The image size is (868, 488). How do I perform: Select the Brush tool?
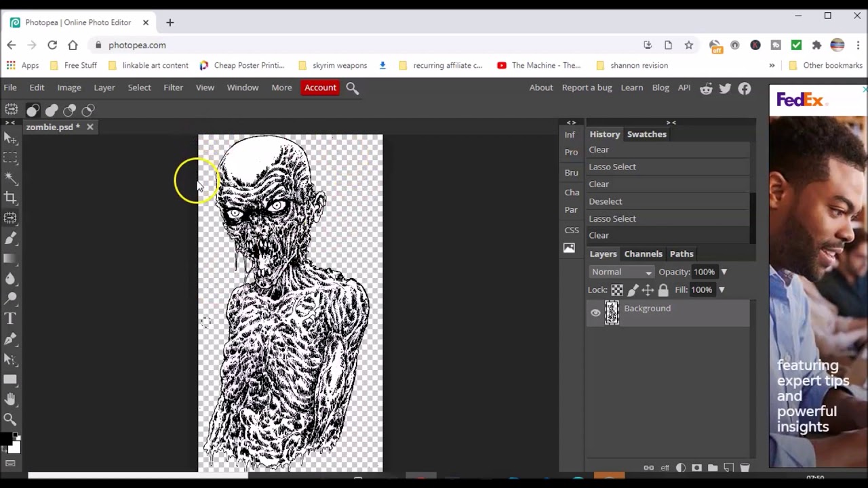point(10,238)
